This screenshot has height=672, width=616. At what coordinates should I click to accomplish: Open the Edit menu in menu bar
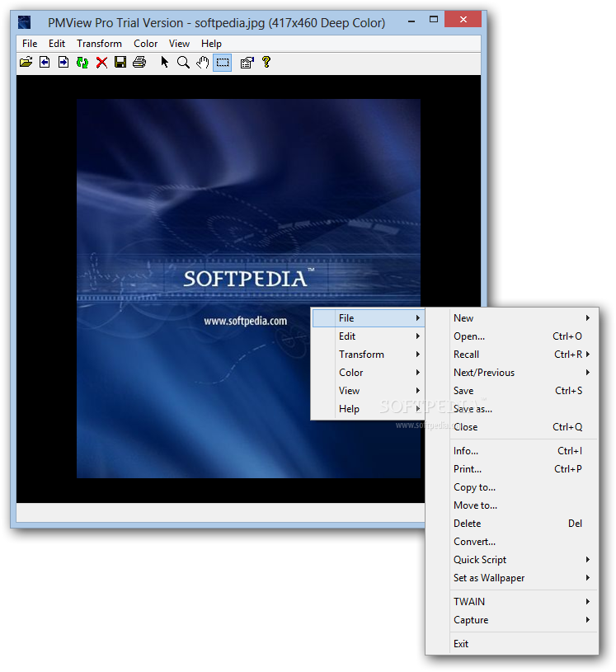(57, 44)
